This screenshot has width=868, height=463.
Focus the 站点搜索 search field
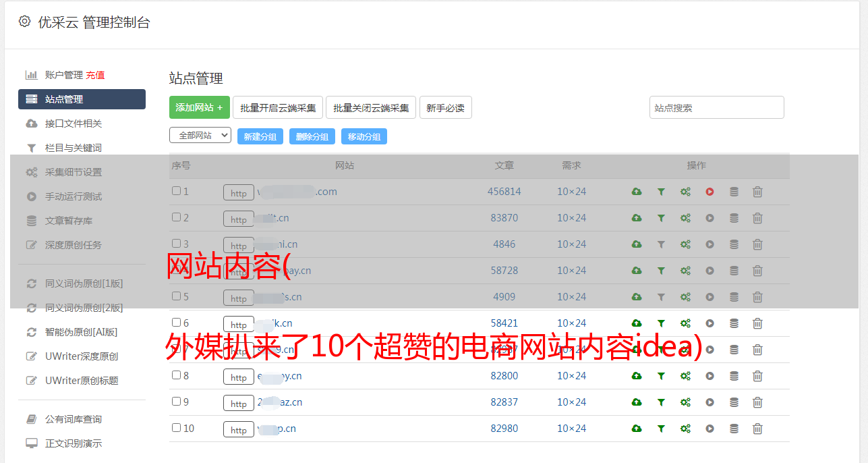click(x=717, y=107)
